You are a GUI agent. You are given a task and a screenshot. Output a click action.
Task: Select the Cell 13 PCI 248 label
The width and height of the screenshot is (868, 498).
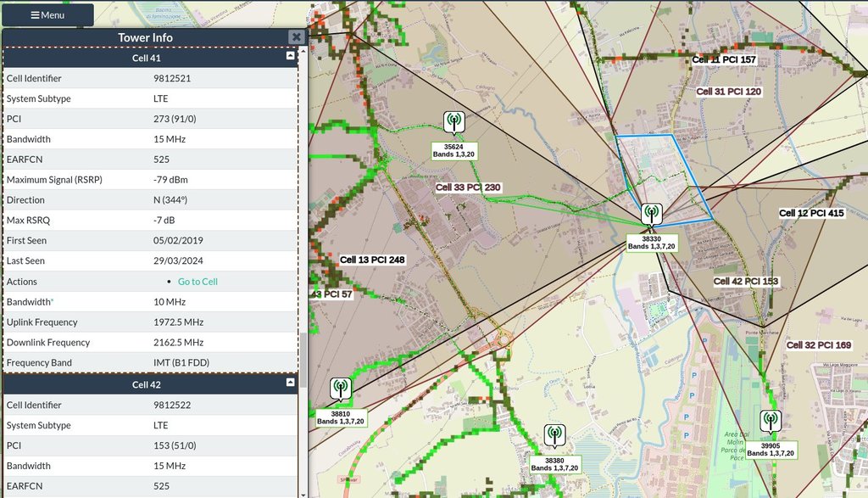(x=372, y=260)
